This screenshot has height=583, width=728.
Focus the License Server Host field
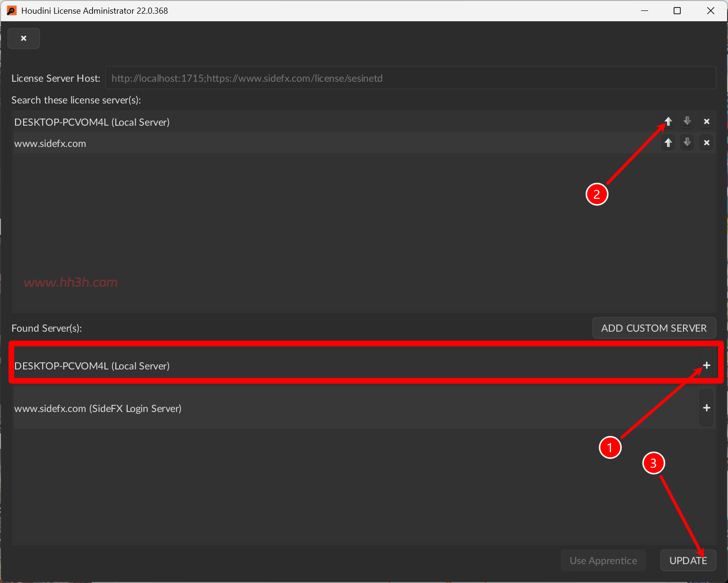point(410,78)
